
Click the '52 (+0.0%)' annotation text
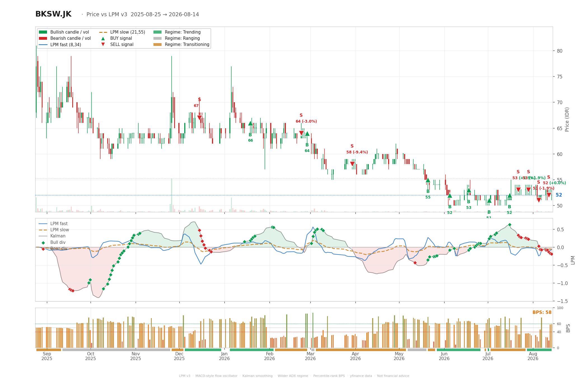[554, 183]
